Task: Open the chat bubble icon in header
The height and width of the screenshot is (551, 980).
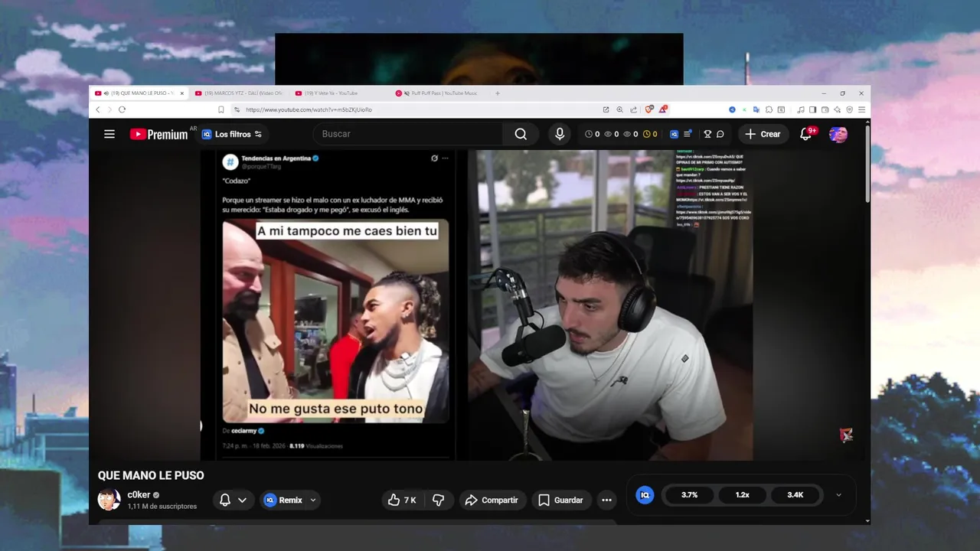Action: click(720, 134)
